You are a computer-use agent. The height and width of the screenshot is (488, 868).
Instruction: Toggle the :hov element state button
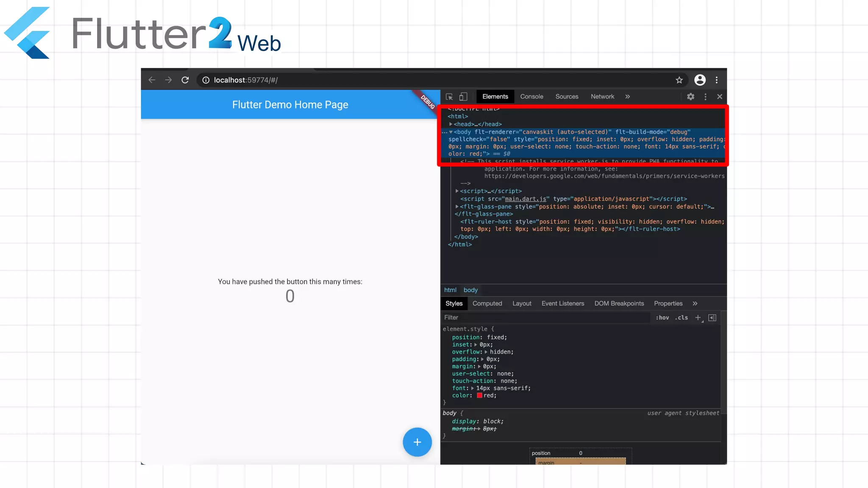(x=662, y=318)
